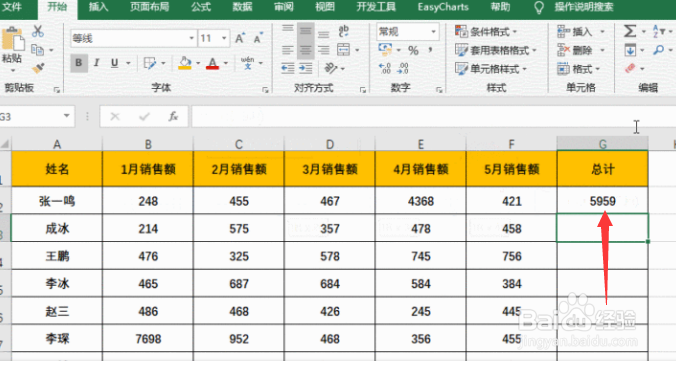This screenshot has width=676, height=365.
Task: Click the Copy icon in clipboard group
Action: click(x=38, y=50)
